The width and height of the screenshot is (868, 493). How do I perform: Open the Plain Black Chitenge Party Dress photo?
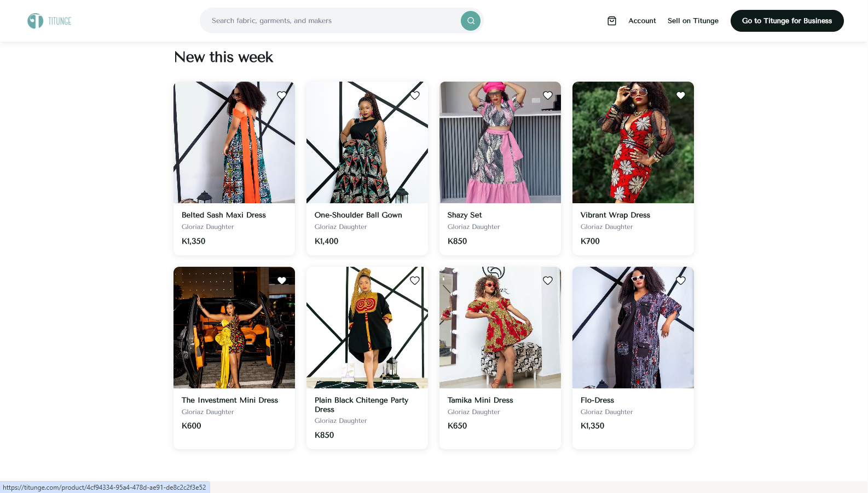[367, 328]
